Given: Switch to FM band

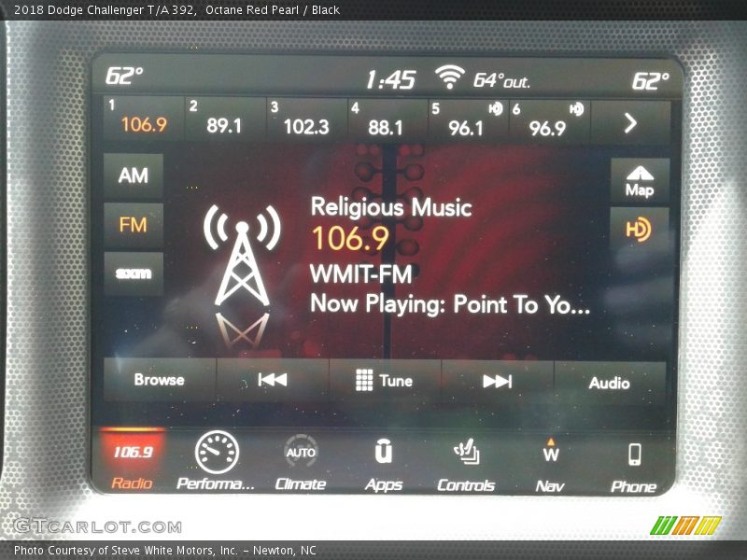Looking at the screenshot, I should pos(134,225).
